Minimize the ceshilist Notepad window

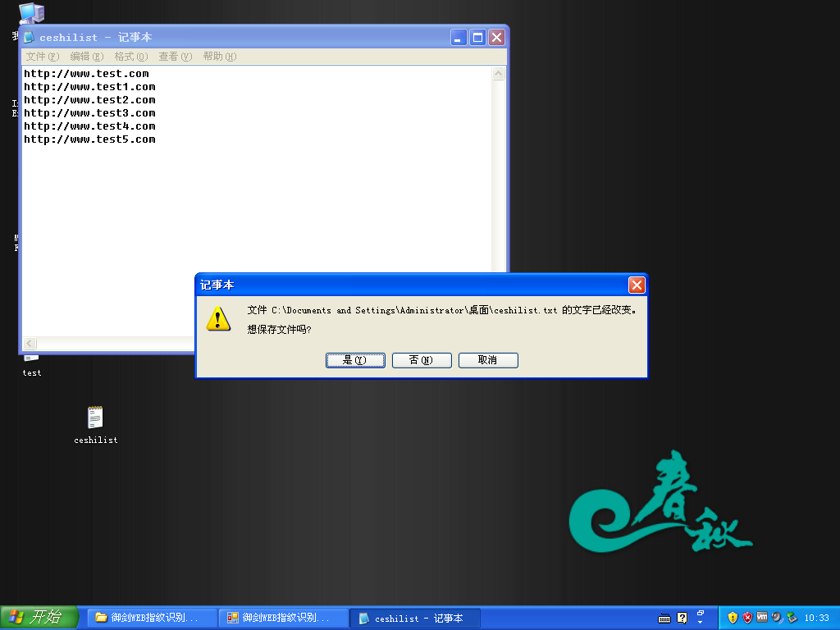coord(459,38)
